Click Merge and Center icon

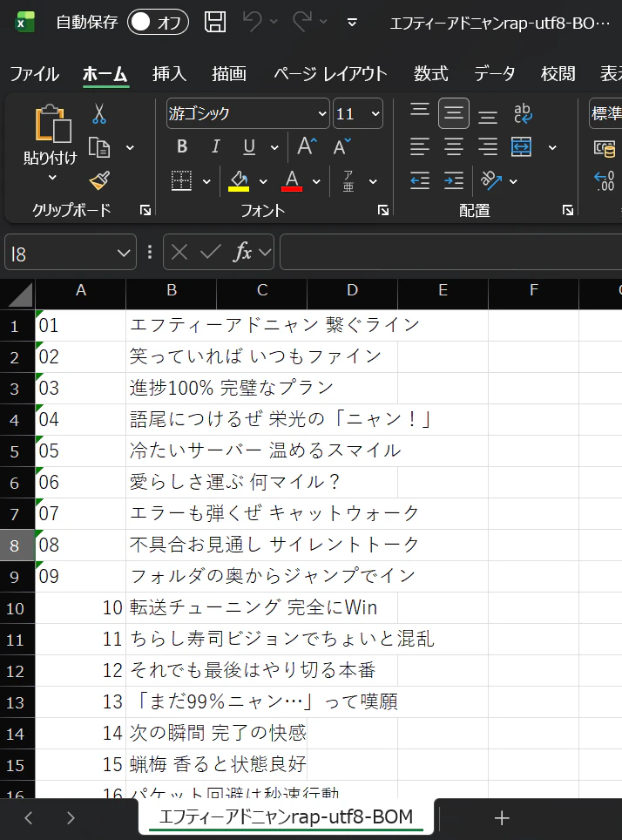click(x=521, y=146)
